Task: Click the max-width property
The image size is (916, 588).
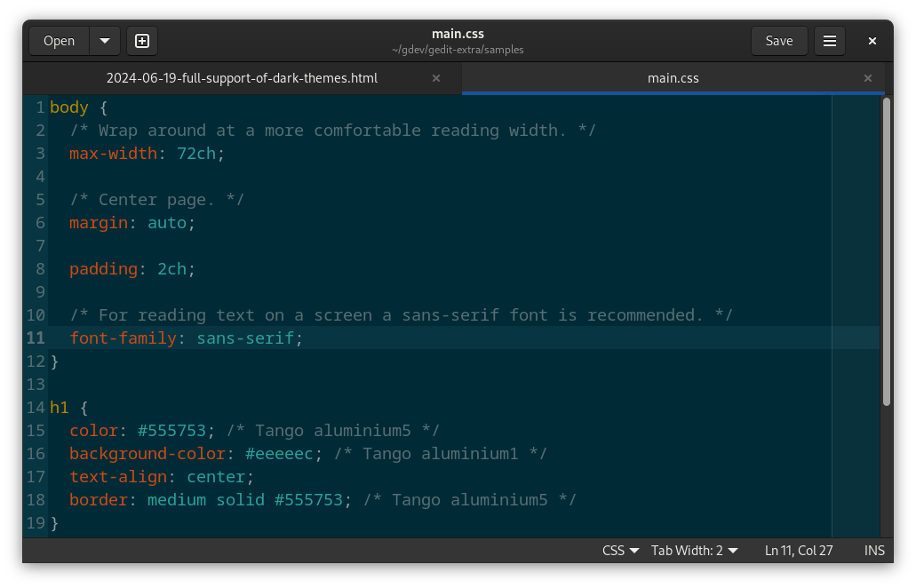Action: (114, 154)
